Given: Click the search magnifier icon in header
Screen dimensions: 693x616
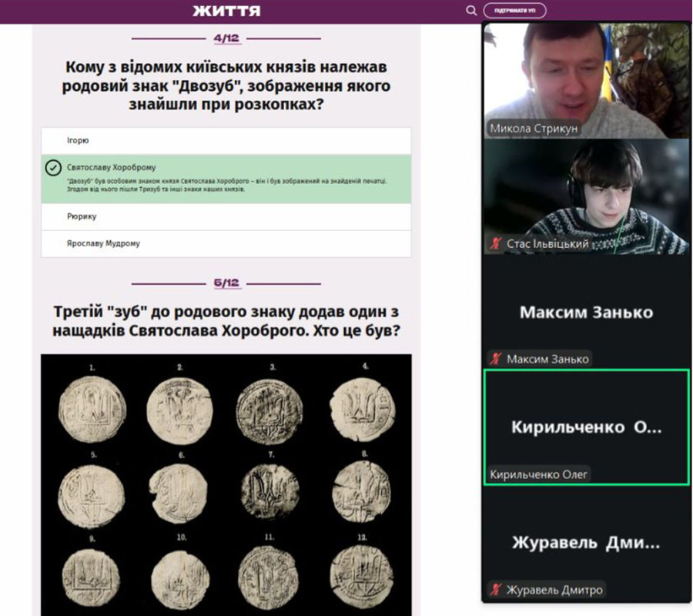Looking at the screenshot, I should [x=471, y=11].
